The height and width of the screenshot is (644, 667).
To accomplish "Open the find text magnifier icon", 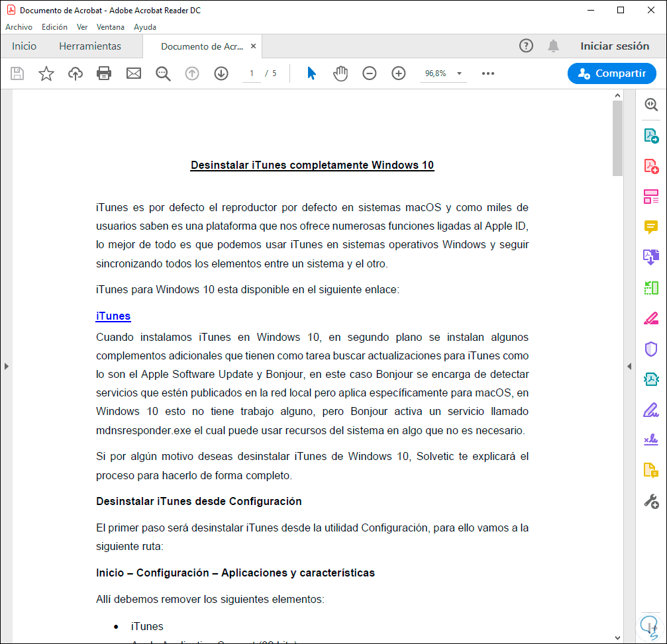I will [163, 73].
